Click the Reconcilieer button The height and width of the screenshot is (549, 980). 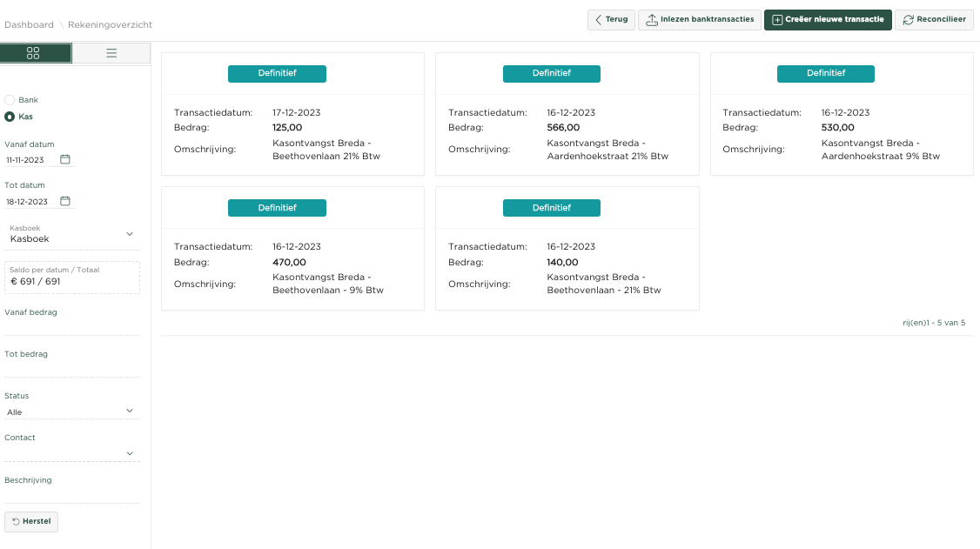[x=934, y=20]
